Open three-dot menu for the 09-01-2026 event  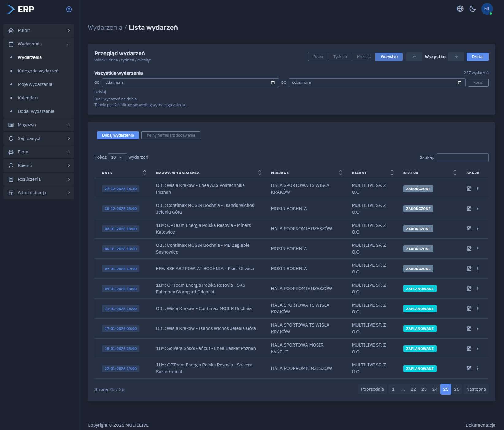478,289
